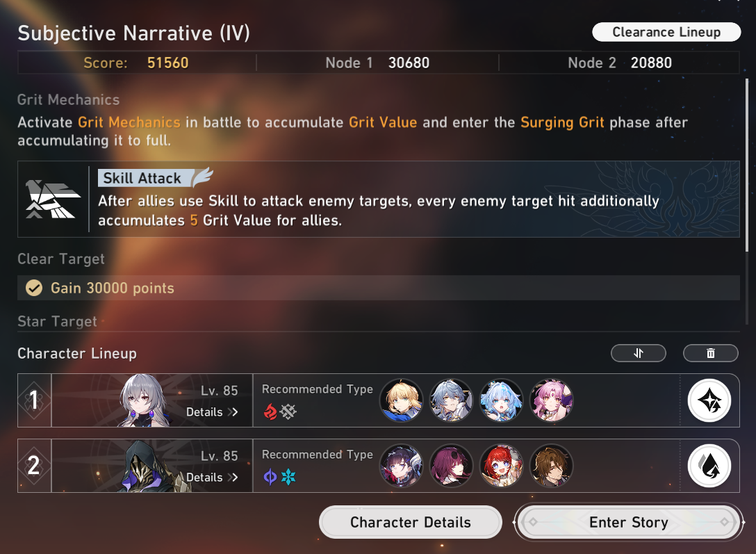Viewport: 756px width, 554px height.
Task: Click the flame-drop path icon for team 2
Action: click(709, 466)
